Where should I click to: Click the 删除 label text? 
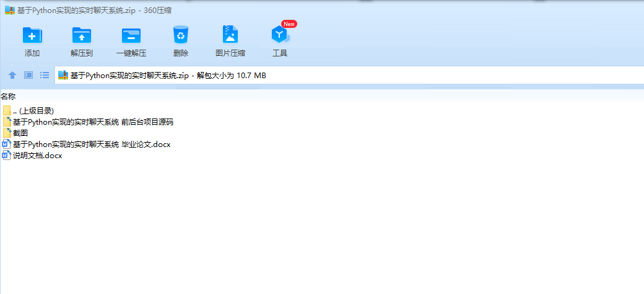[181, 53]
